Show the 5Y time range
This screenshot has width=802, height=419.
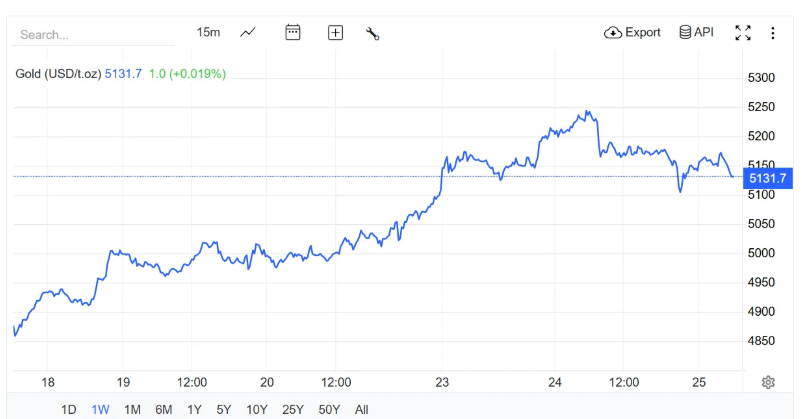pos(224,409)
